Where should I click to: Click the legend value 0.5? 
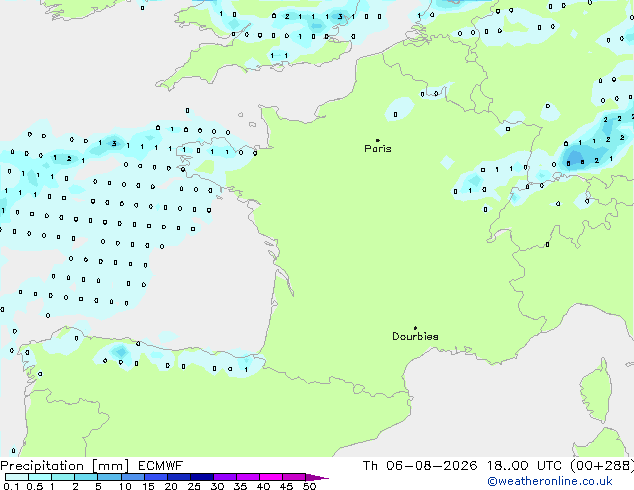35,486
